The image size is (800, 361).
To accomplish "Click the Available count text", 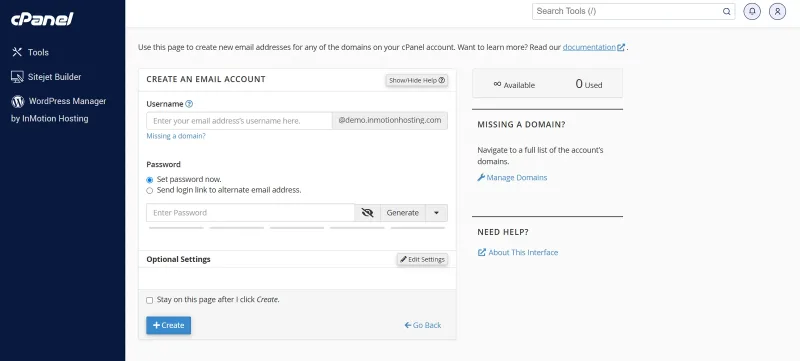I will tap(514, 85).
